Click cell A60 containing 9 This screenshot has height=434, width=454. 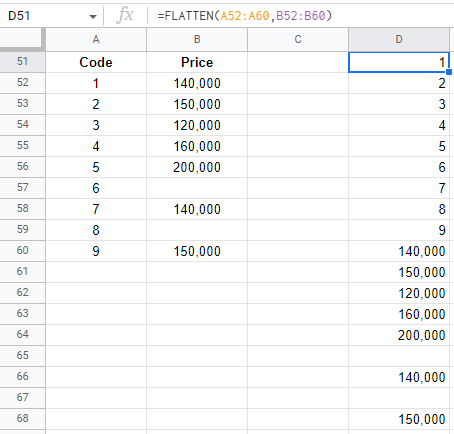pos(96,251)
